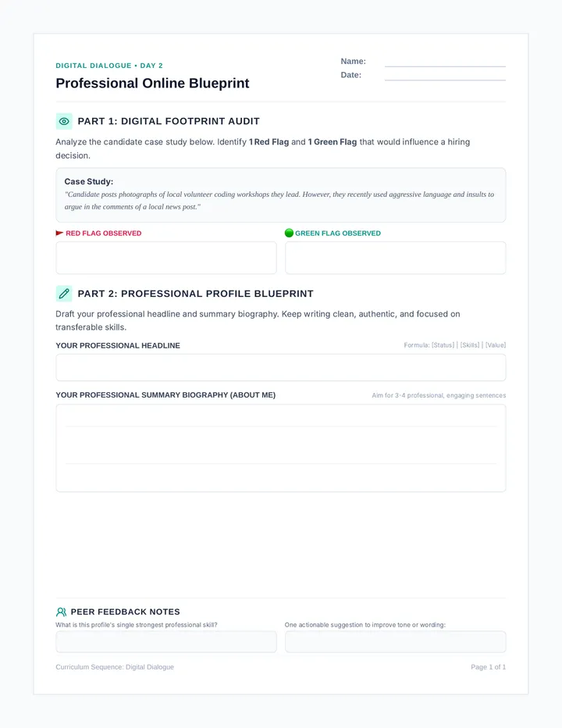Click the Professional Online Blueprint title
Viewport: 562px width, 728px height.
(152, 83)
